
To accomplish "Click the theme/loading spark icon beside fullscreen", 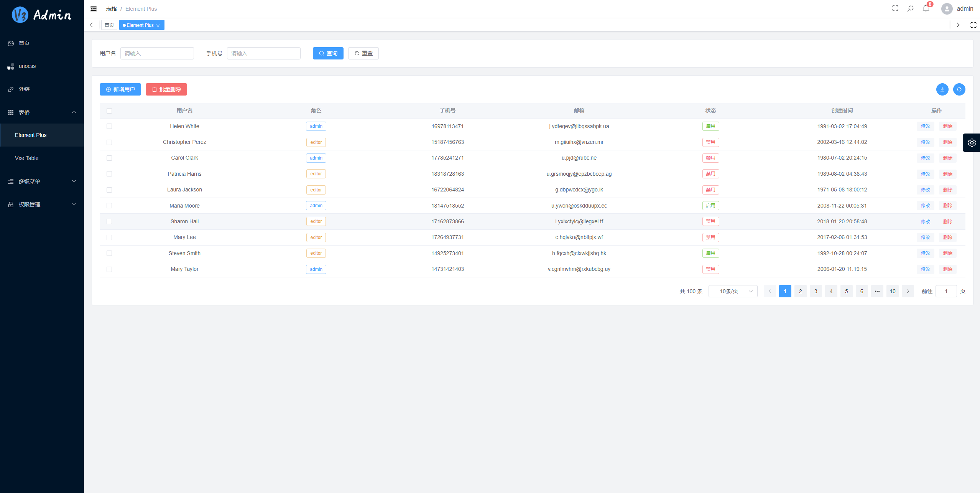I will click(x=910, y=8).
